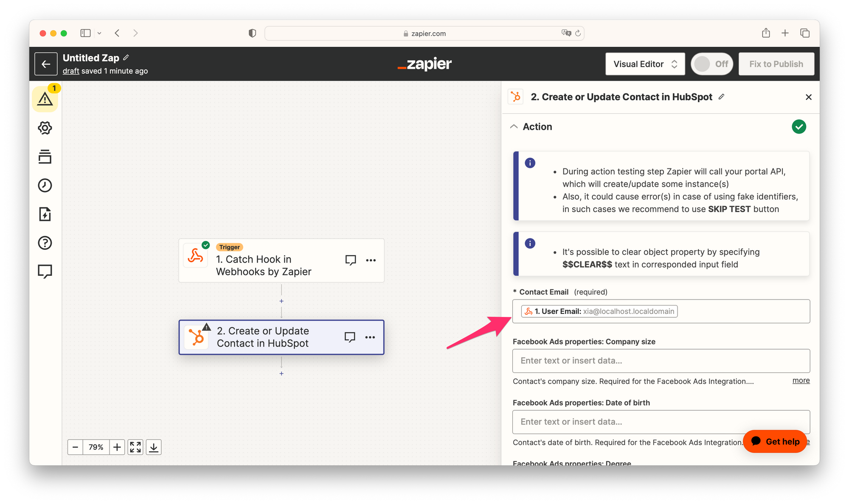Focus the Company size input field
The image size is (849, 504).
(x=661, y=361)
